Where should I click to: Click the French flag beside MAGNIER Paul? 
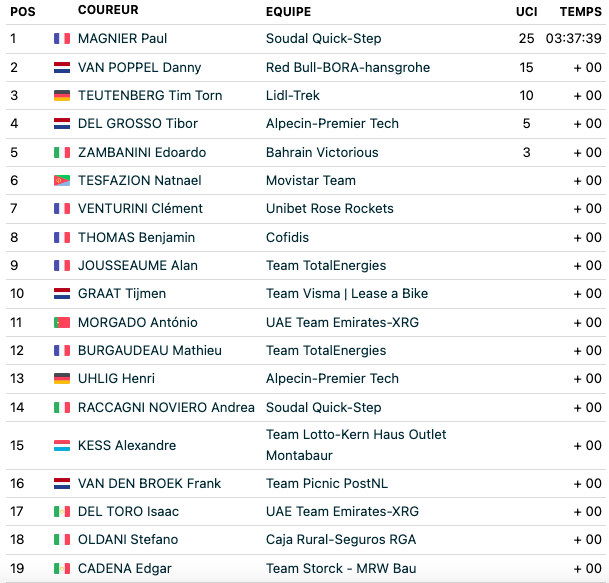62,38
